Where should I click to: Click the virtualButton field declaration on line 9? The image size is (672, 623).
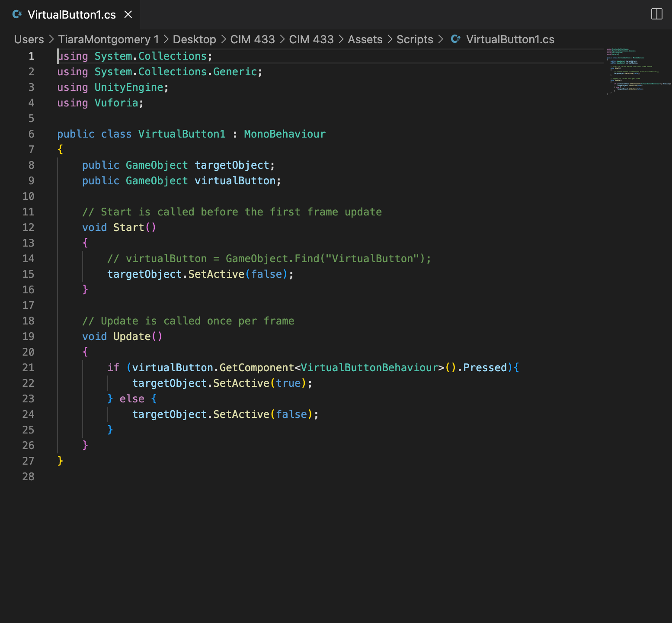tap(235, 181)
